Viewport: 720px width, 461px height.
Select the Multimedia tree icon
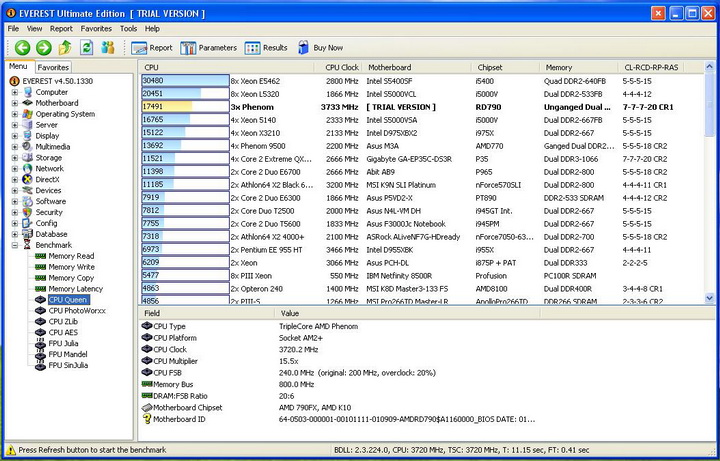coord(28,146)
